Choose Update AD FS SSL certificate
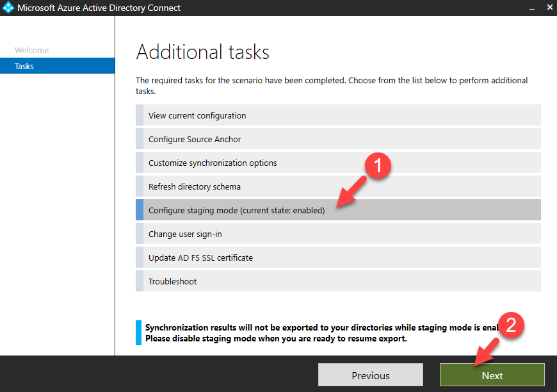This screenshot has height=392, width=557. [338, 257]
